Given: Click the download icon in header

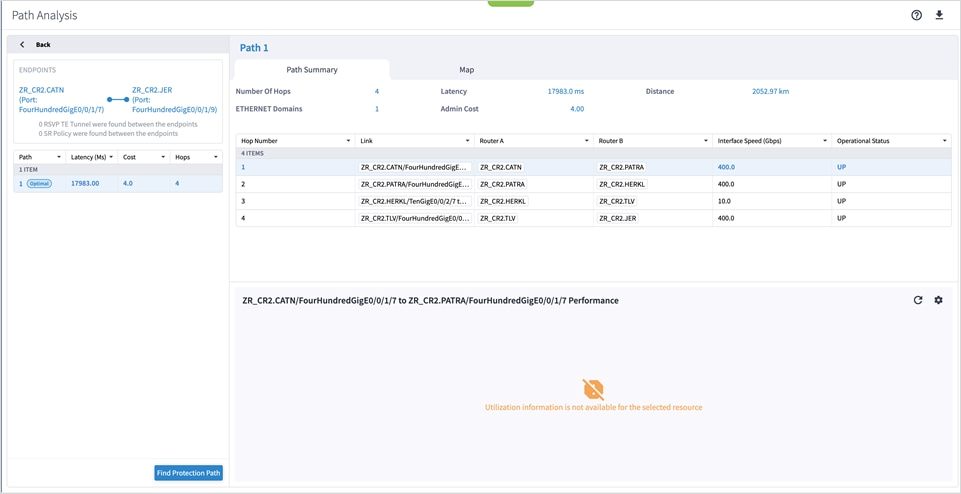Looking at the screenshot, I should tap(939, 15).
